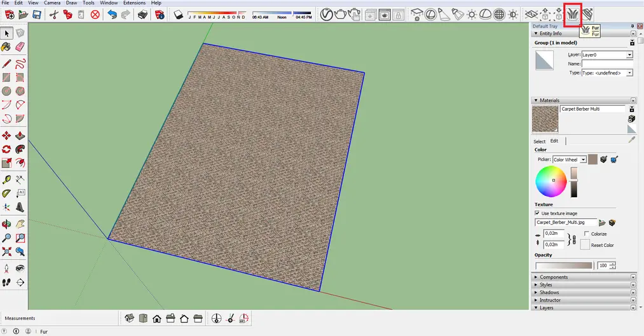644x336 pixels.
Task: Select the Eraser tool
Action: [20, 47]
